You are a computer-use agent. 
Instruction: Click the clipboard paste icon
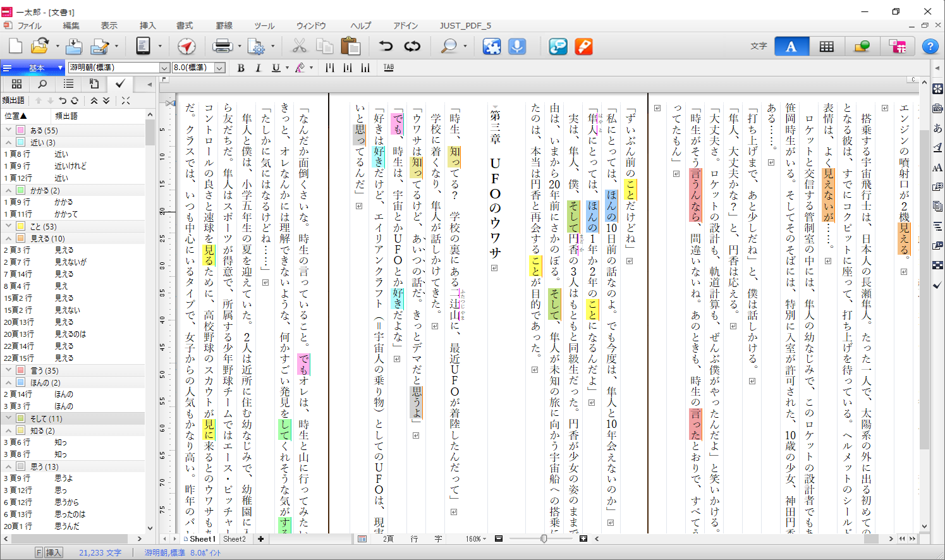click(350, 46)
